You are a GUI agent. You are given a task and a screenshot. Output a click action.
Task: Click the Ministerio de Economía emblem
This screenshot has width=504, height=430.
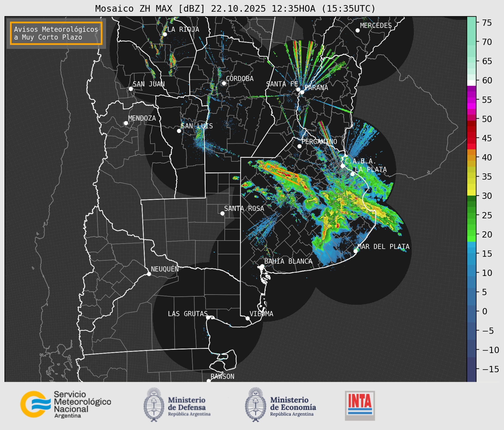[255, 405]
